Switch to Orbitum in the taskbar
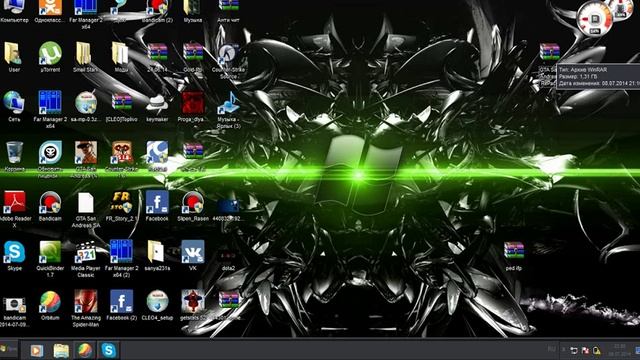640x360 pixels. click(x=84, y=350)
